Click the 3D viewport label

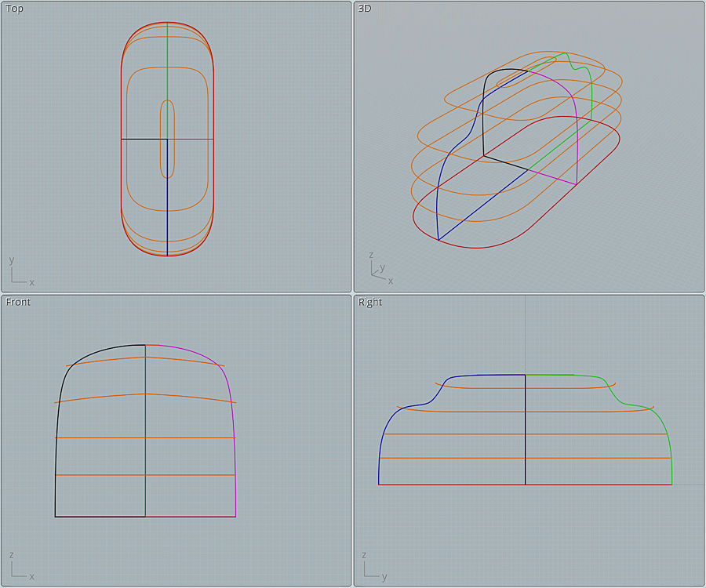pos(364,9)
